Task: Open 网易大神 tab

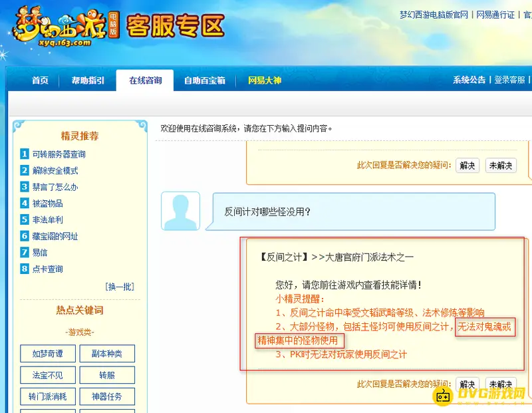Action: coord(265,80)
